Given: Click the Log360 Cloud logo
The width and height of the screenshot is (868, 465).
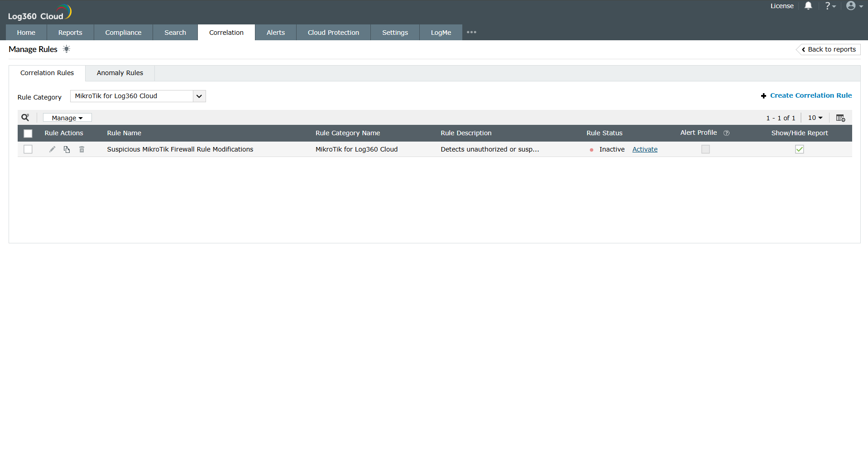Looking at the screenshot, I should pyautogui.click(x=40, y=13).
